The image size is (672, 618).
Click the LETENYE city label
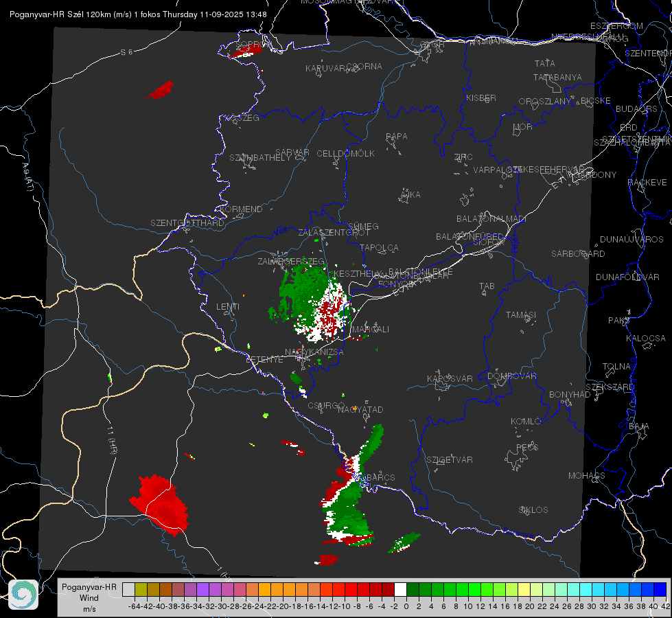tap(264, 360)
